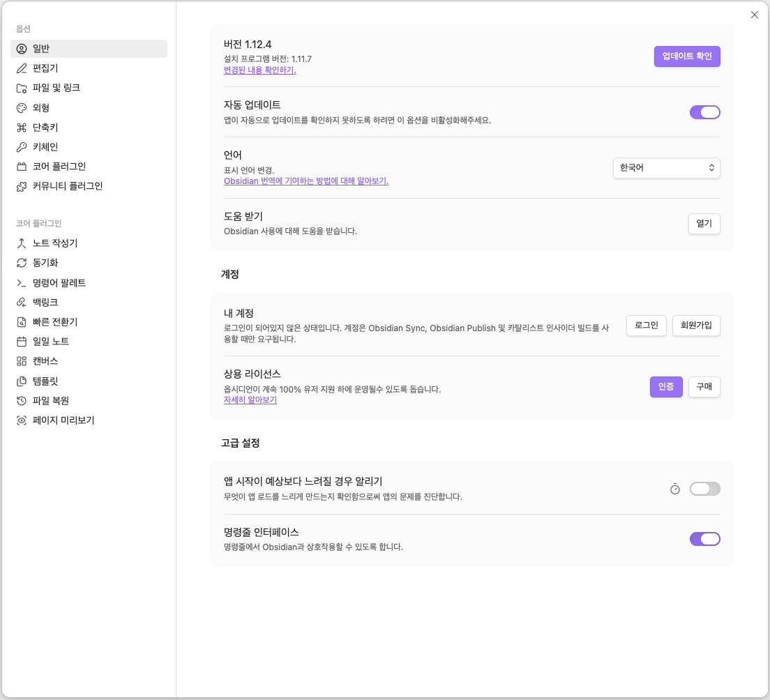This screenshot has height=700, width=770.
Task: Click the 일일 노트 calendar icon
Action: pos(22,342)
